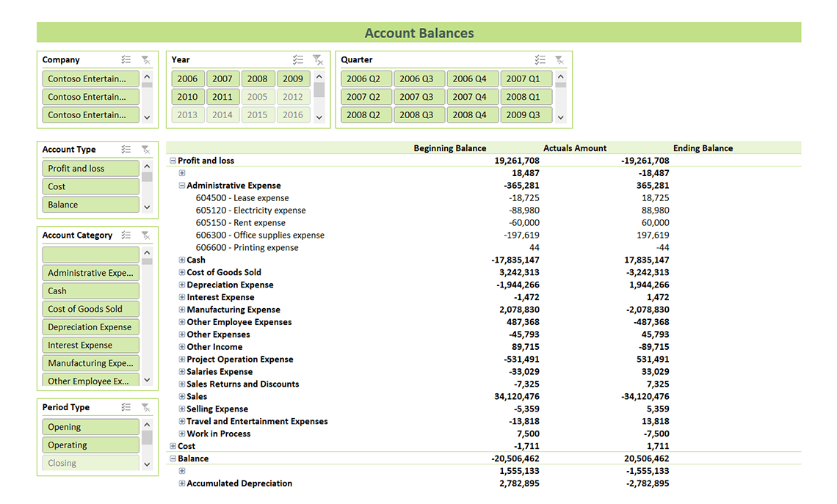The height and width of the screenshot is (504, 837).
Task: Select Opening period type
Action: (91, 427)
